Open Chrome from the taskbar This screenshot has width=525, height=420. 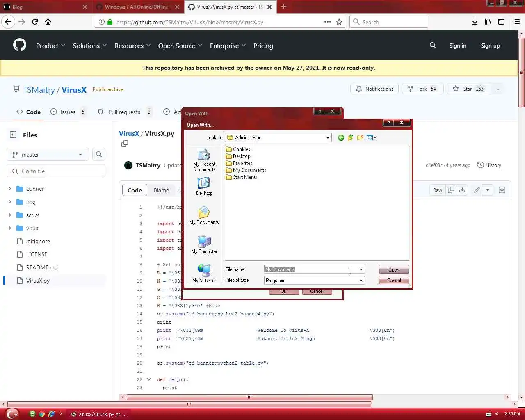click(x=42, y=414)
